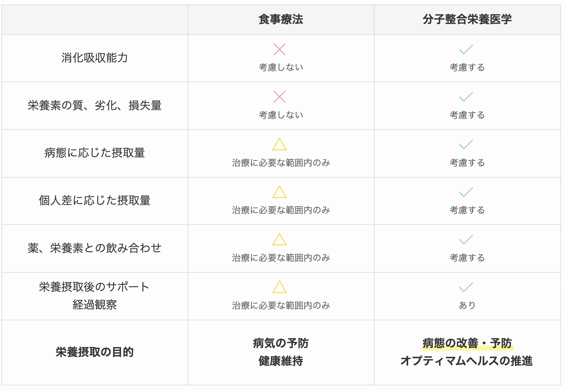Click the 病気の予防 text

281,343
